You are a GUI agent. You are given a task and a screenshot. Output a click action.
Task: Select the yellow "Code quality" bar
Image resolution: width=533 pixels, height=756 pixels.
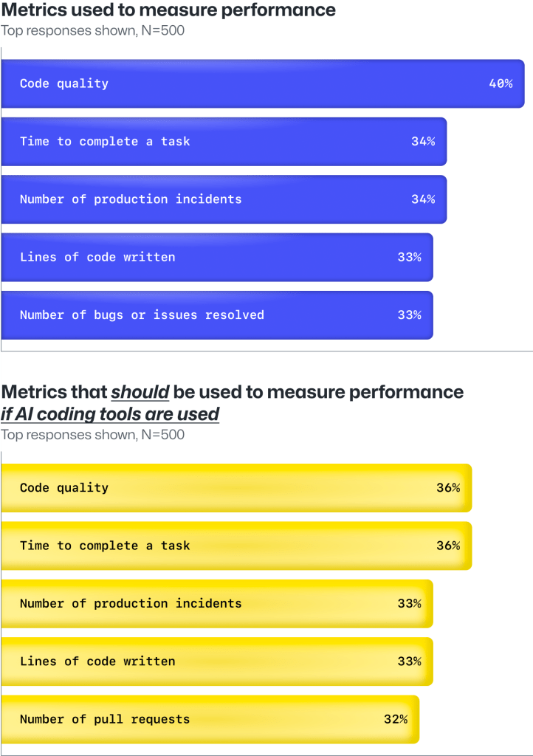click(236, 488)
